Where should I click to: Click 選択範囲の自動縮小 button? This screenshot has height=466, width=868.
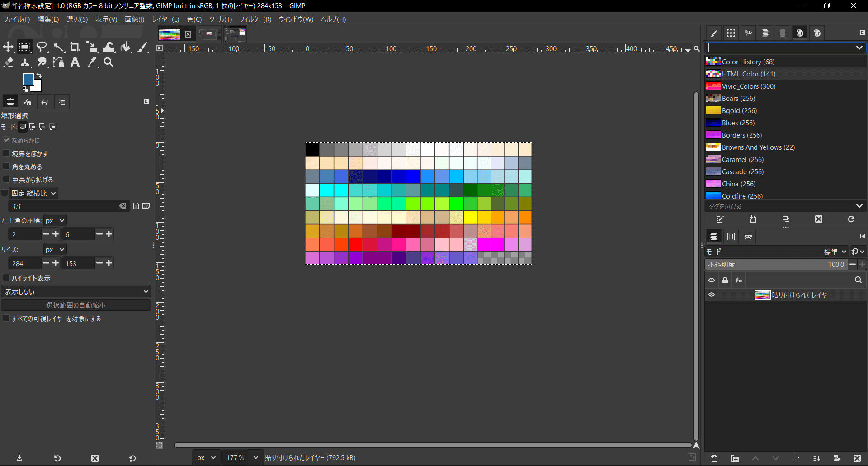point(76,305)
